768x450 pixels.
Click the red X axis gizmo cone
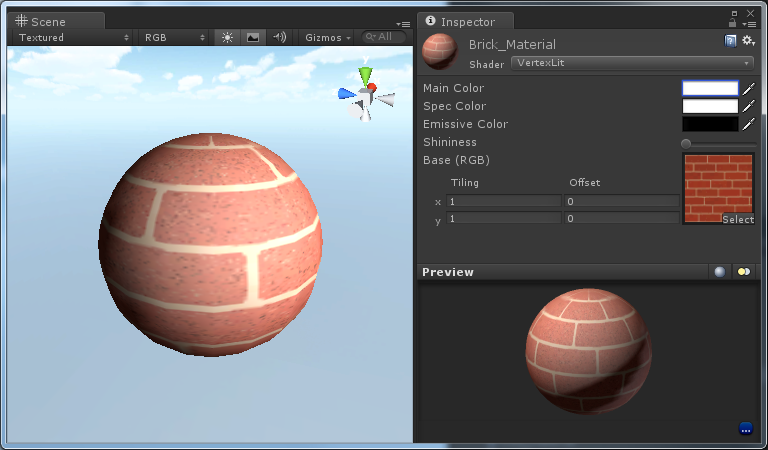pyautogui.click(x=372, y=88)
